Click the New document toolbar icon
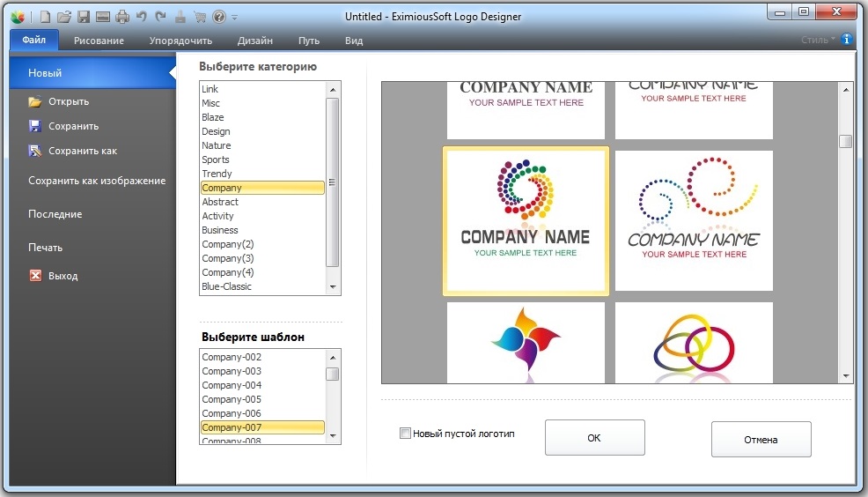868x497 pixels. pyautogui.click(x=45, y=17)
